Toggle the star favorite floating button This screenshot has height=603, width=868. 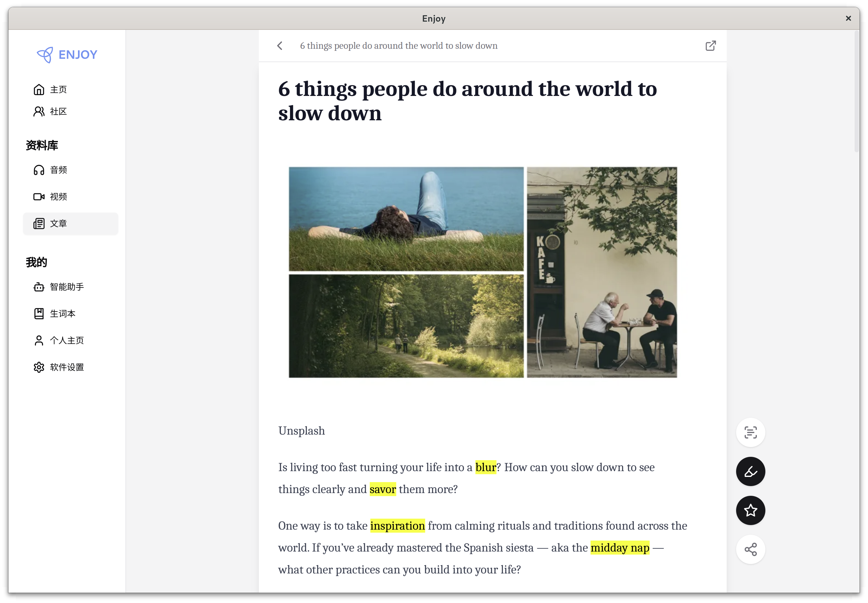[x=750, y=510]
